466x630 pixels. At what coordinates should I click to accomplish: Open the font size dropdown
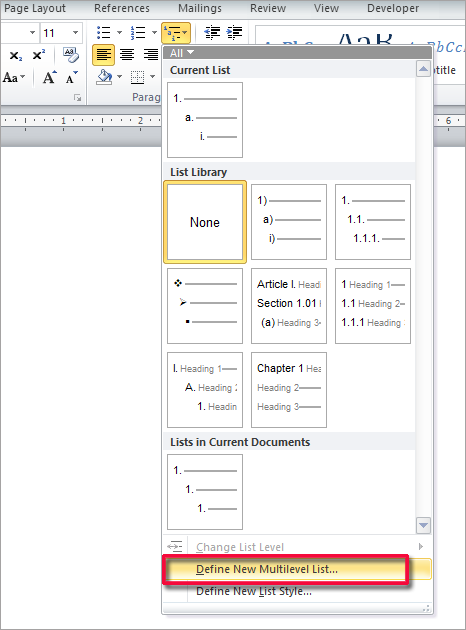[75, 33]
